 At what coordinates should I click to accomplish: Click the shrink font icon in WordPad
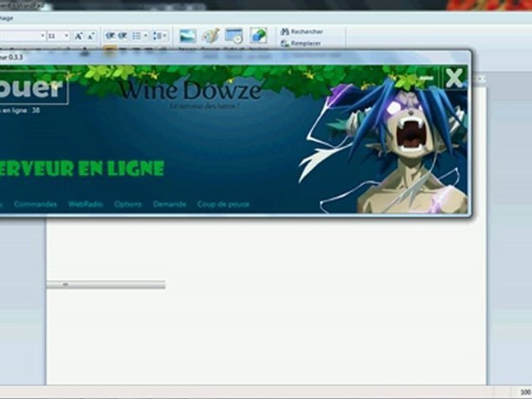pos(90,36)
